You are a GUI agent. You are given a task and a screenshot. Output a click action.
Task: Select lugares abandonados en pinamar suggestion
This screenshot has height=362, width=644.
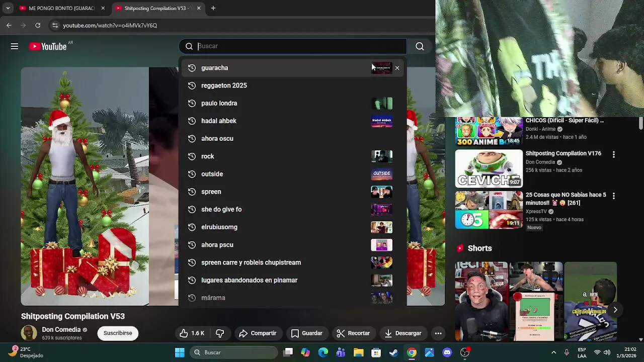292,280
